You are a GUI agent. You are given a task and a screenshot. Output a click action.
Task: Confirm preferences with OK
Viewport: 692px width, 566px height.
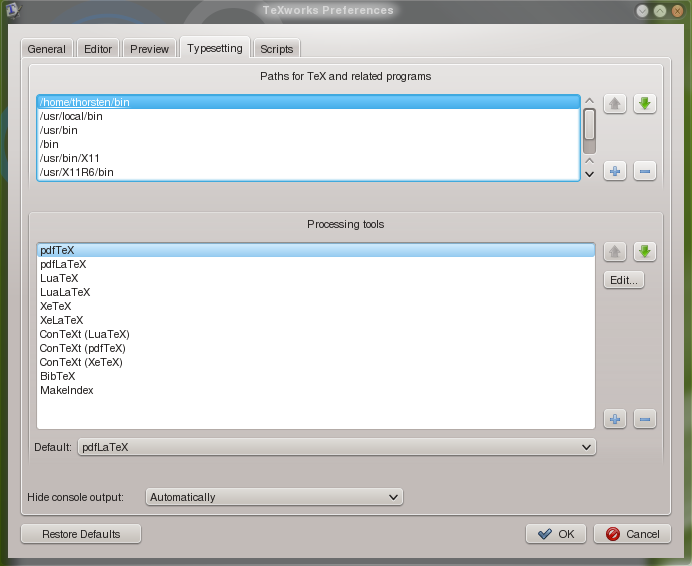pyautogui.click(x=556, y=534)
